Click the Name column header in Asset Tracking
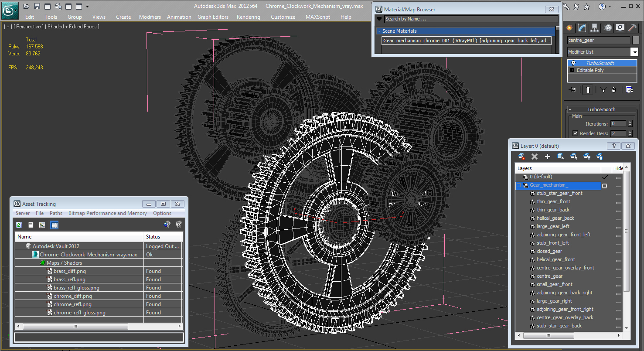 pyautogui.click(x=79, y=237)
